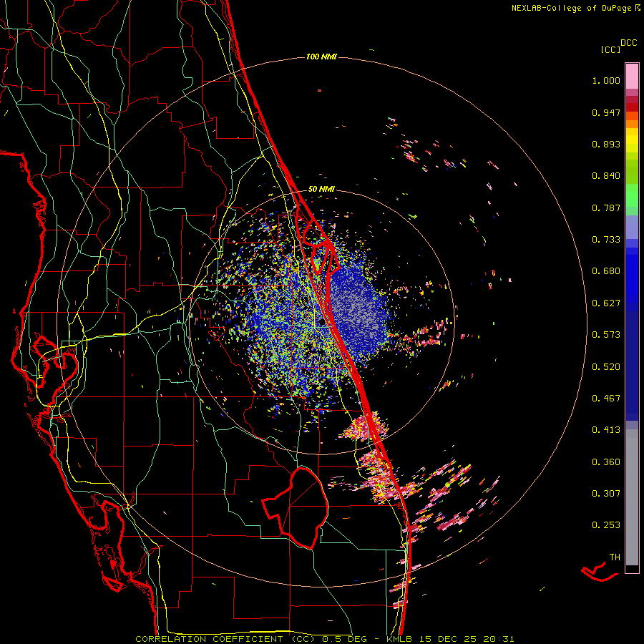Viewport: 644px width, 644px height.
Task: Select the 0.253 scale value
Action: (x=606, y=525)
